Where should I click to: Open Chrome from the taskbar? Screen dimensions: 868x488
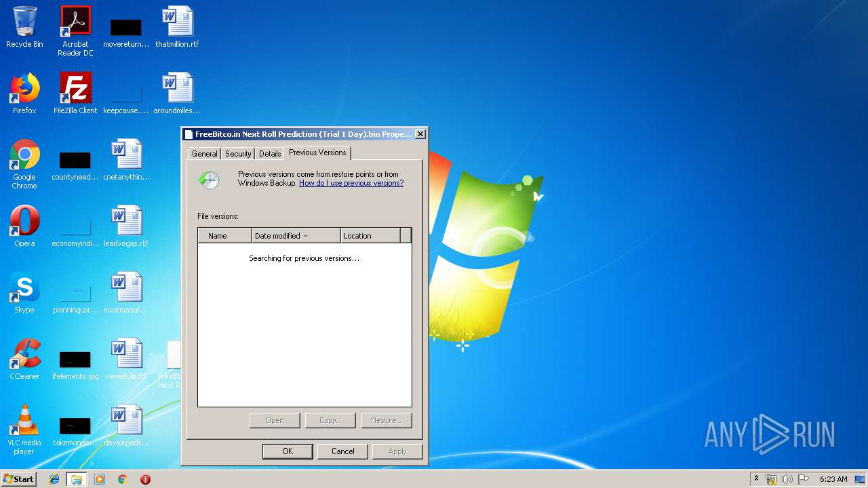click(x=123, y=479)
